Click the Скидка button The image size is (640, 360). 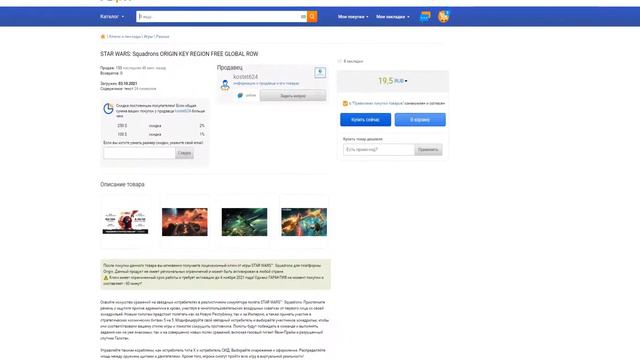[x=184, y=153]
